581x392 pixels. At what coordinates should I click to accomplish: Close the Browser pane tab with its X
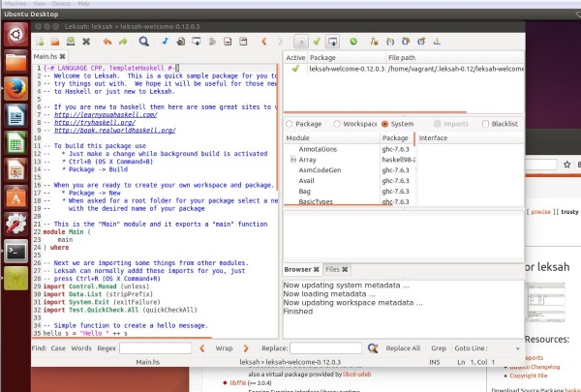[x=316, y=269]
